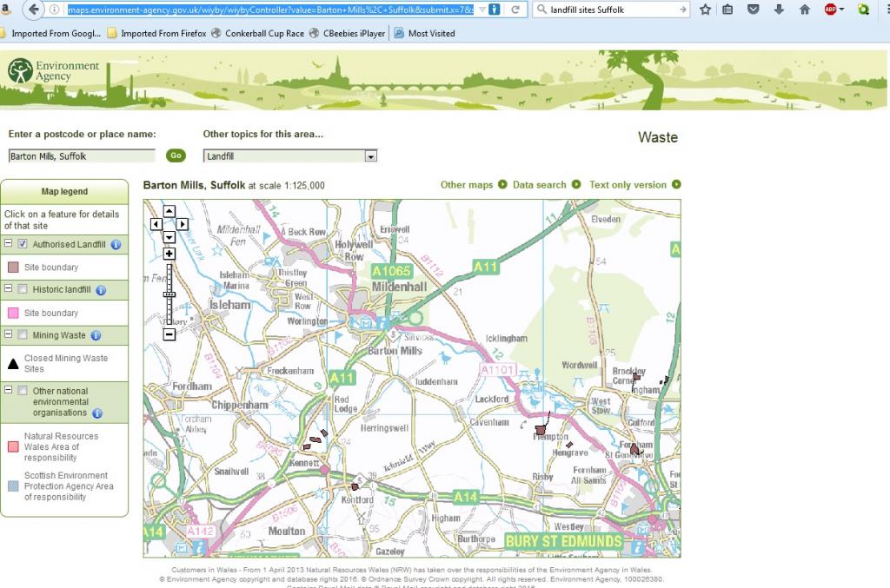Click the browser back arrow button
The height and width of the screenshot is (588, 890).
click(34, 10)
